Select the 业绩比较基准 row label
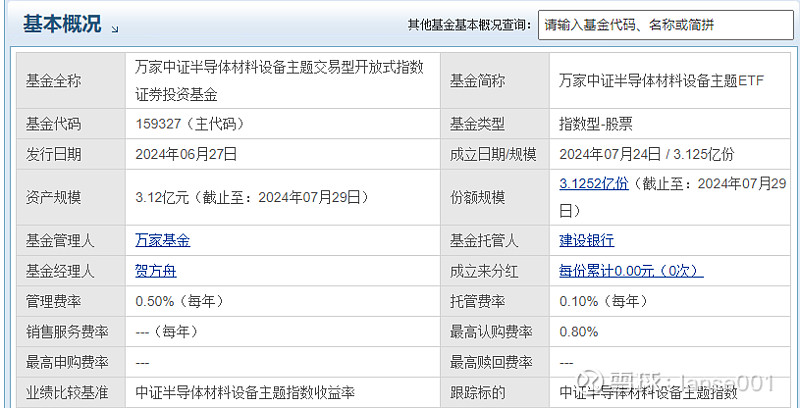 point(67,393)
